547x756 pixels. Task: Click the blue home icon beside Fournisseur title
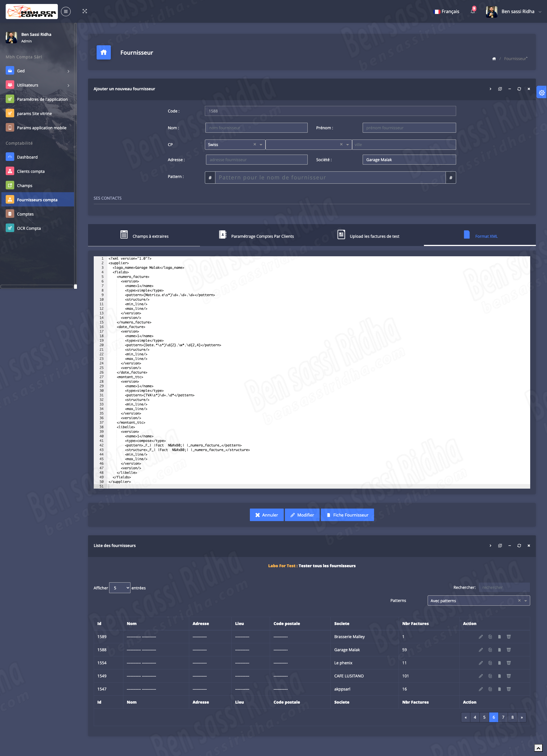tap(103, 52)
